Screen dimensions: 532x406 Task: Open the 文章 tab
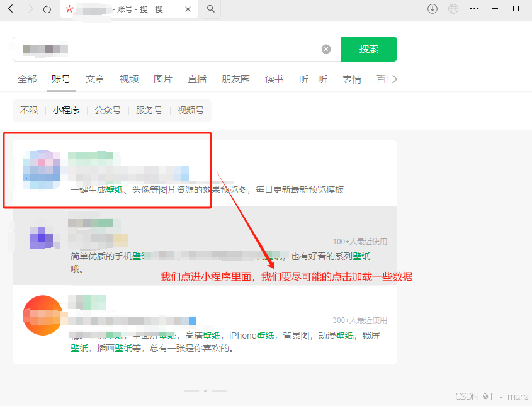[95, 79]
